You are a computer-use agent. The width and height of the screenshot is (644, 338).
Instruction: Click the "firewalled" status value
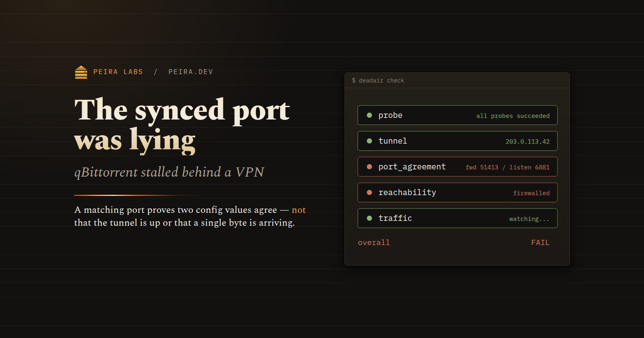(x=531, y=193)
